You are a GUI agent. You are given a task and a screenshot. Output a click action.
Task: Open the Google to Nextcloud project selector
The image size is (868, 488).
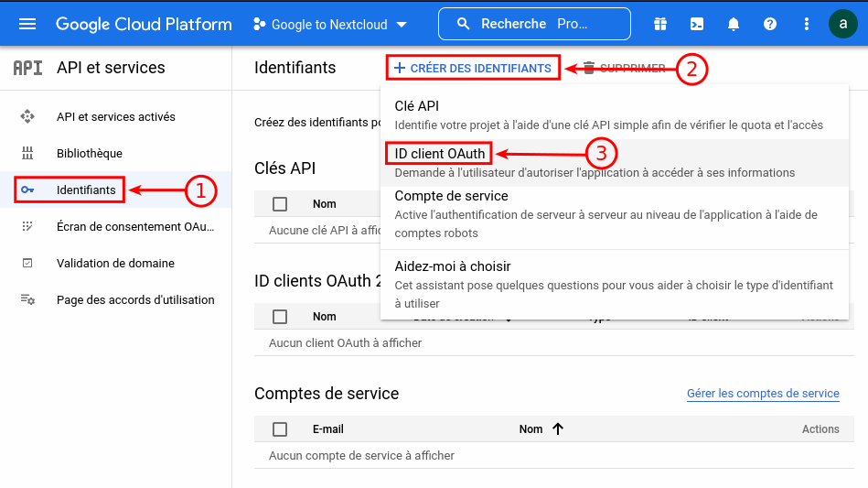pos(330,25)
